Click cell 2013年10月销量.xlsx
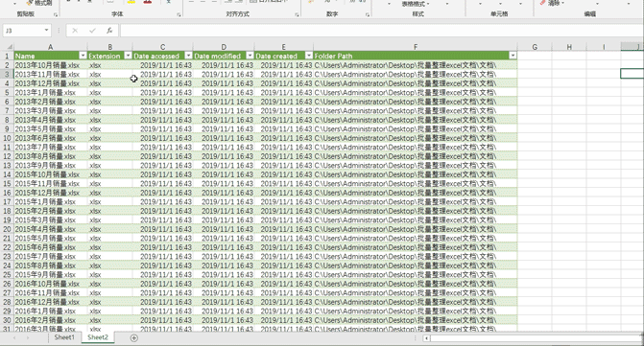Screen dimensions: 644x346 [51, 65]
